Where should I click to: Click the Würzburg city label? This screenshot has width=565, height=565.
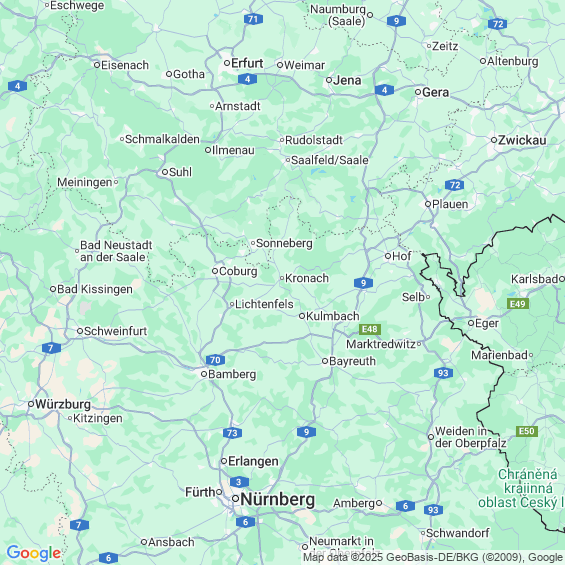pyautogui.click(x=63, y=404)
